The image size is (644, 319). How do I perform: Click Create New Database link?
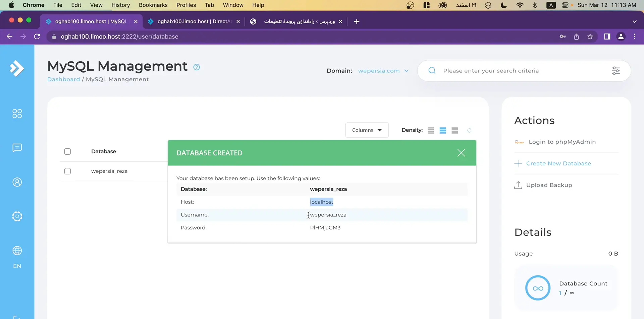tap(558, 163)
